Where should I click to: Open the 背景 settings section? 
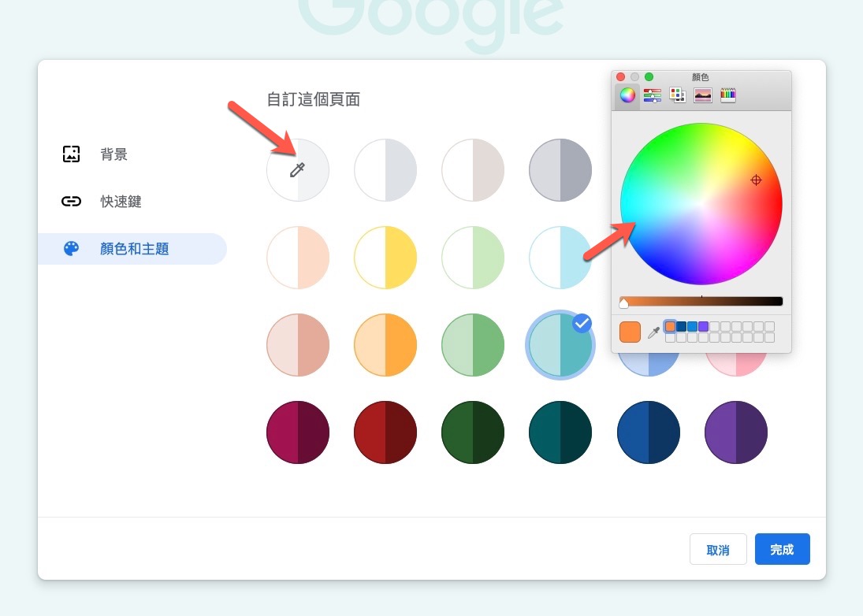[x=113, y=154]
